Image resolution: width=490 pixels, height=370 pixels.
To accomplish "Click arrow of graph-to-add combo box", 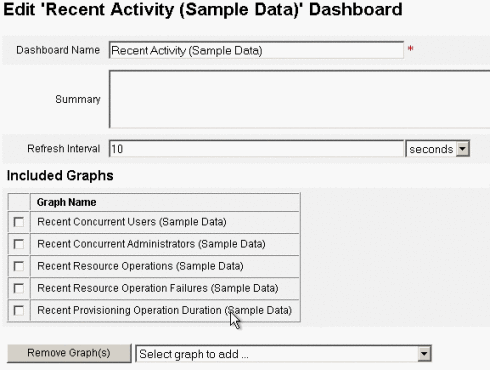I will [x=424, y=354].
